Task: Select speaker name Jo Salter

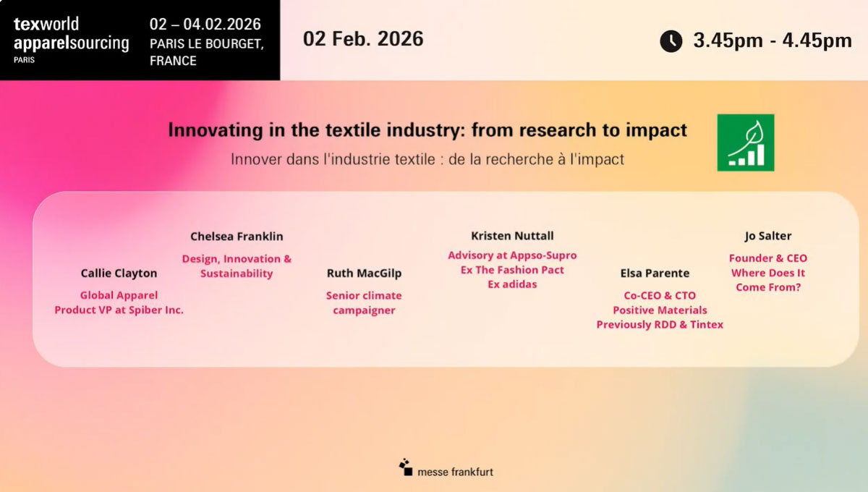Action: click(767, 236)
